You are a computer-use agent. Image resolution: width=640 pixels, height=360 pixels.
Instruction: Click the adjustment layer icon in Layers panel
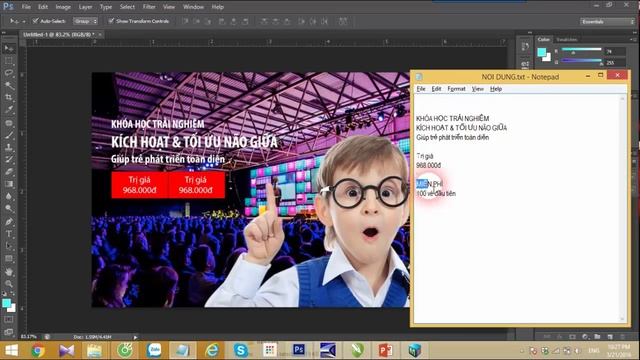[x=585, y=337]
